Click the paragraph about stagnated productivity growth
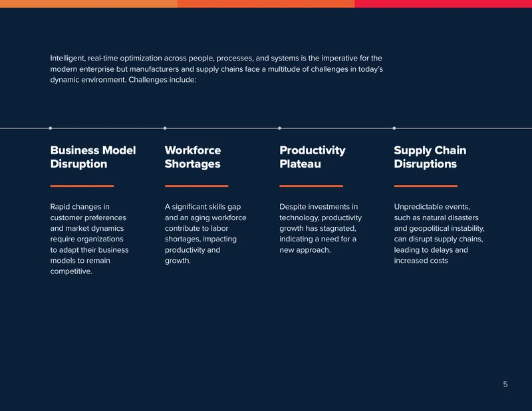Viewport: 532px width, 411px height. point(321,228)
